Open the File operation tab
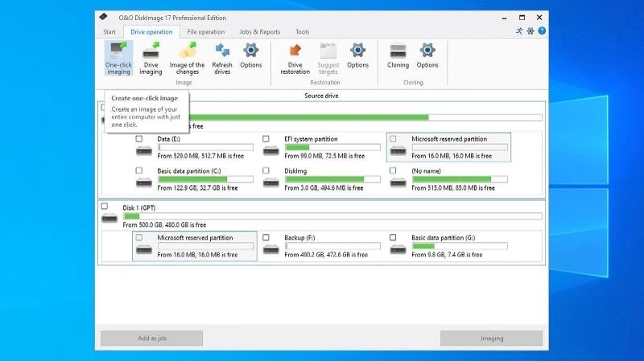The image size is (644, 361). tap(206, 31)
